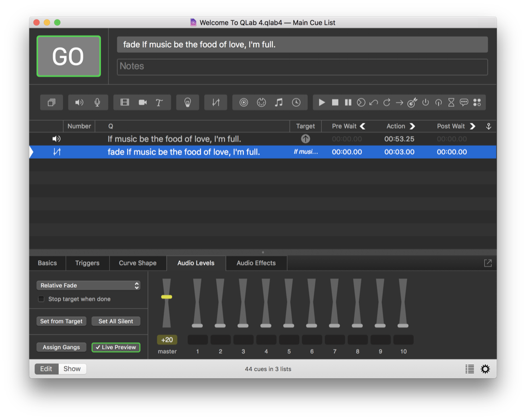
Task: Add a new Audio cue from toolbar
Action: click(x=79, y=102)
